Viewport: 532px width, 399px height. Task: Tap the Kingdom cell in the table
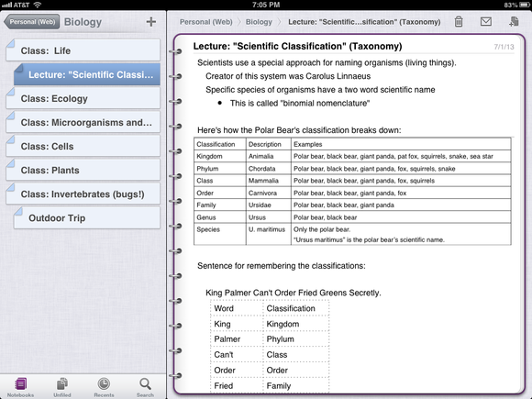coord(220,156)
